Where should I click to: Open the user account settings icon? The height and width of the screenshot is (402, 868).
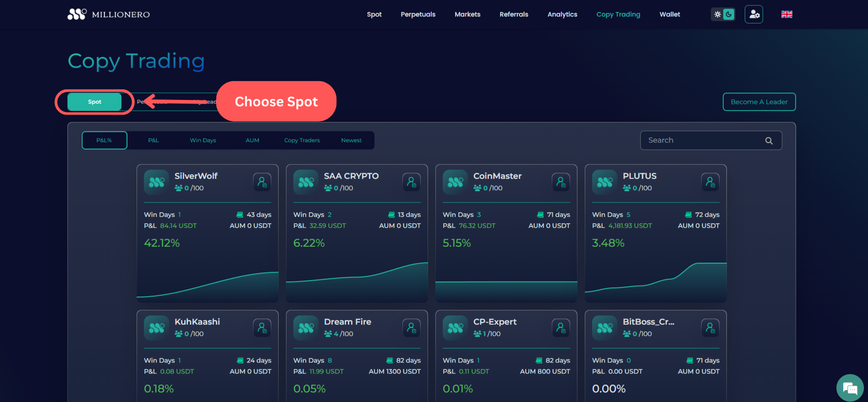pyautogui.click(x=754, y=14)
